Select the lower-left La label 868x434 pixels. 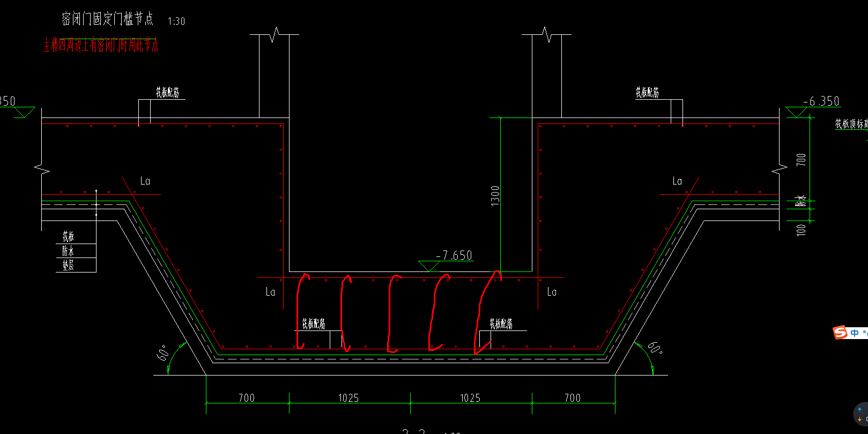(x=270, y=292)
